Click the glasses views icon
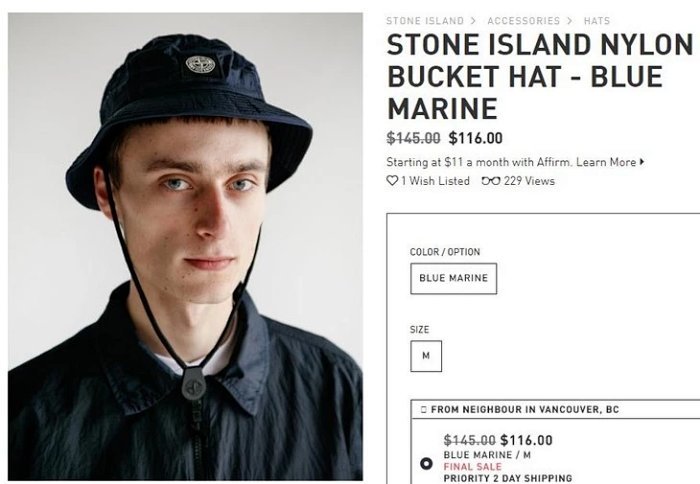The image size is (700, 484). pos(490,181)
